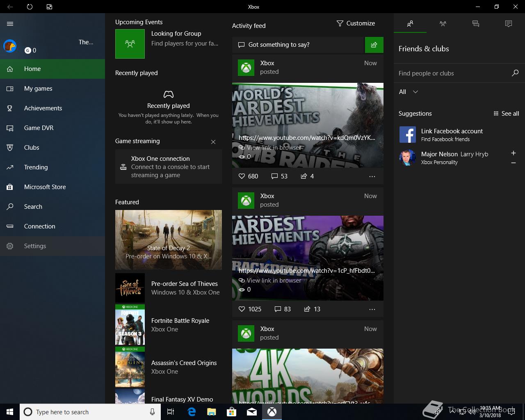Image resolution: width=525 pixels, height=420 pixels.
Task: Close the Game streaming section
Action: (x=213, y=142)
